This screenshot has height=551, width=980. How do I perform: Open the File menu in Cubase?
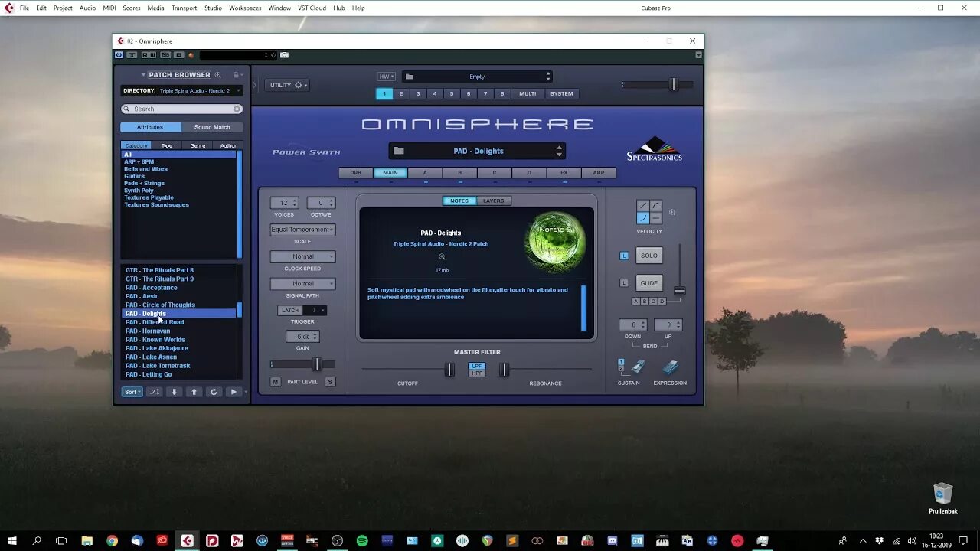click(24, 8)
